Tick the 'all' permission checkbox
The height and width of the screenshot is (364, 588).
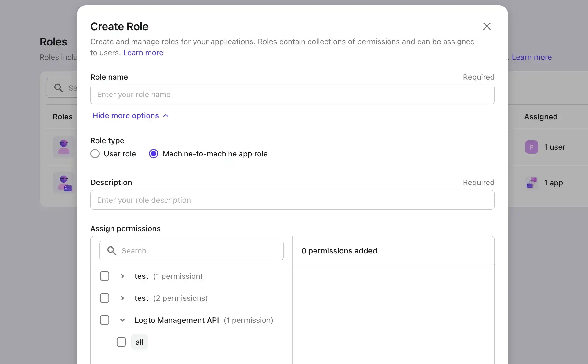[121, 342]
